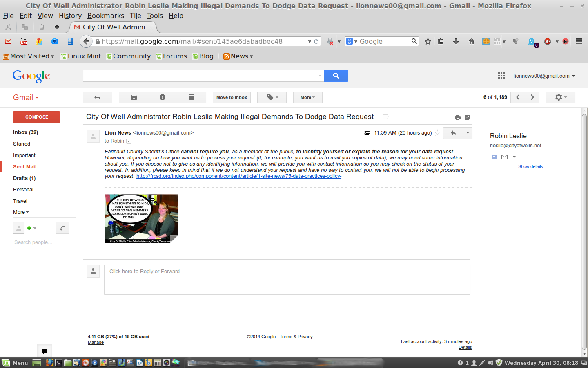Archive this conversation
588x368 pixels.
134,97
